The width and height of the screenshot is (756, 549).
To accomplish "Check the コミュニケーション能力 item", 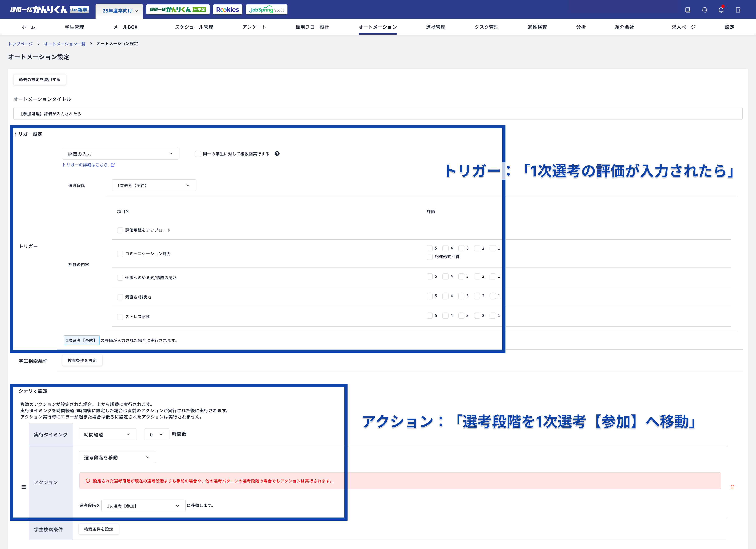I will (120, 254).
